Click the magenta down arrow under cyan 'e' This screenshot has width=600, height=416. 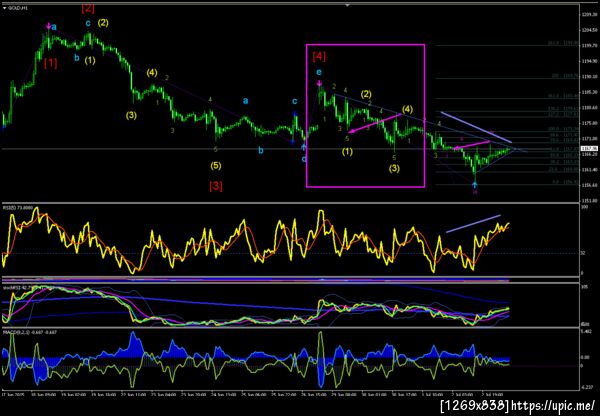pos(319,83)
